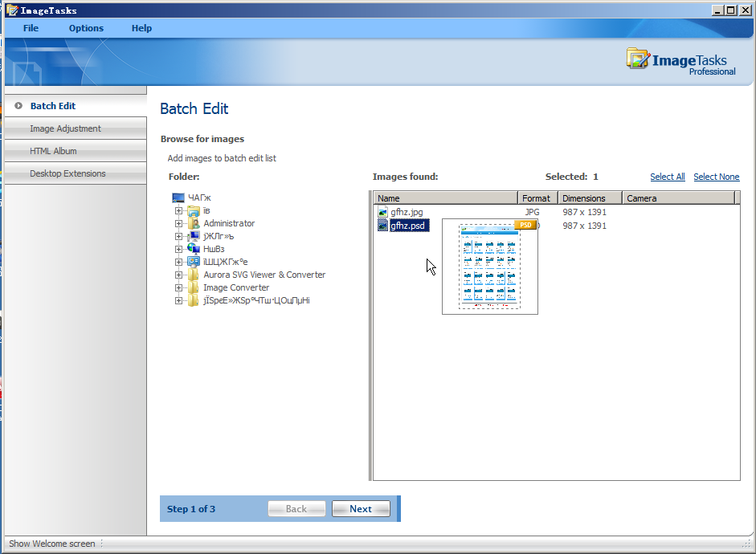
Task: Click the 987 x 1391 dimensions of gfhz.jpg
Action: coord(584,212)
